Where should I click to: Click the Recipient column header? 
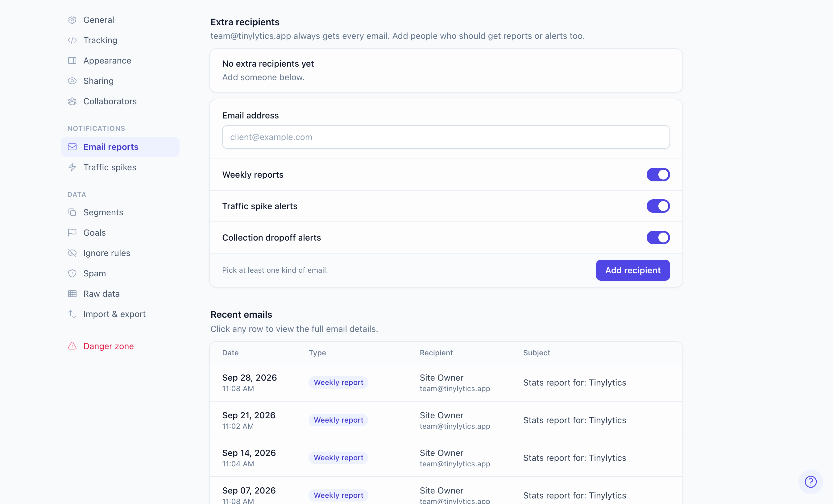pyautogui.click(x=436, y=353)
